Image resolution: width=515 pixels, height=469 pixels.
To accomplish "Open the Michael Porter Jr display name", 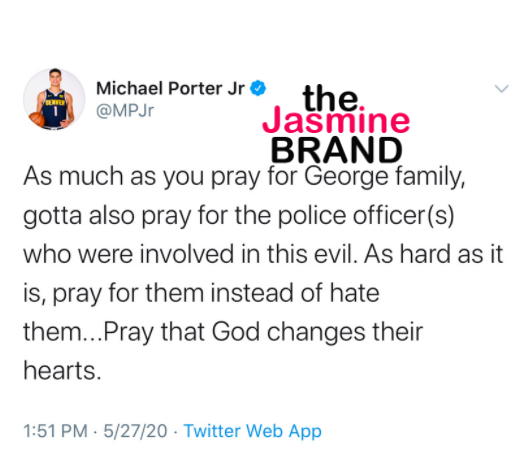I will [170, 88].
